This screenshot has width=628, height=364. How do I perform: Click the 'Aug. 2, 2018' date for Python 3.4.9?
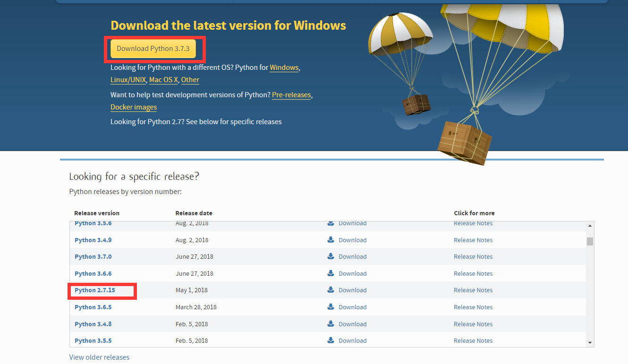(x=192, y=240)
